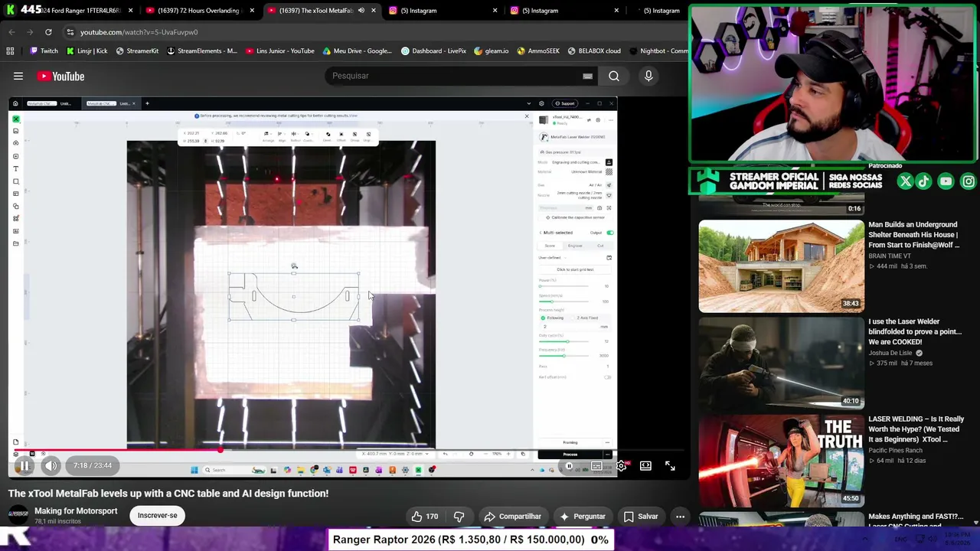Open the BELABOX cloud bookmark
The width and height of the screenshot is (980, 551).
pos(594,51)
